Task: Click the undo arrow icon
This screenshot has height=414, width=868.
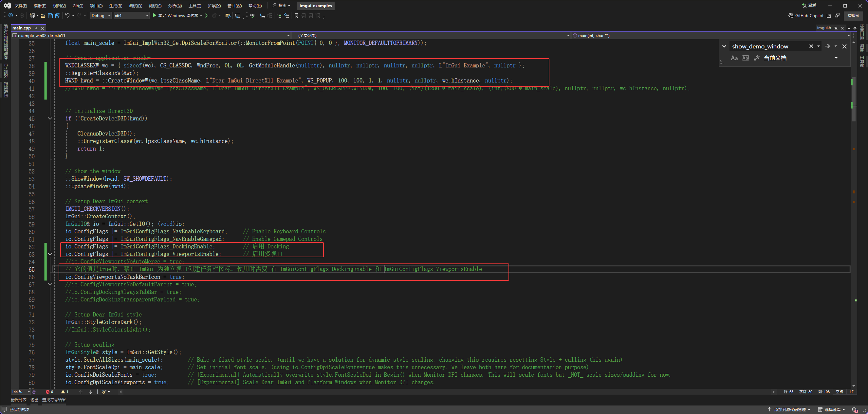Action: pyautogui.click(x=67, y=15)
